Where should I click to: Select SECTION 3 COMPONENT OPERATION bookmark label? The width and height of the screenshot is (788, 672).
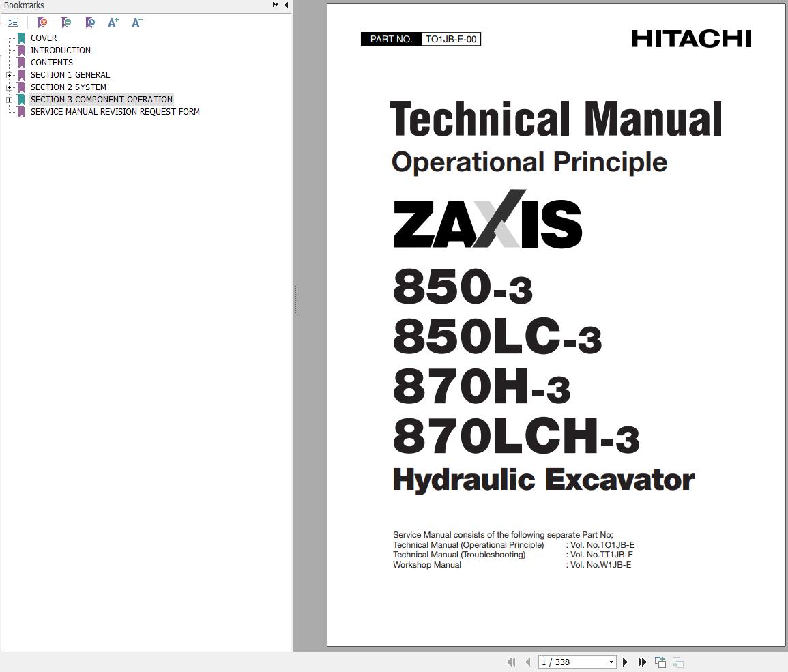pyautogui.click(x=102, y=100)
